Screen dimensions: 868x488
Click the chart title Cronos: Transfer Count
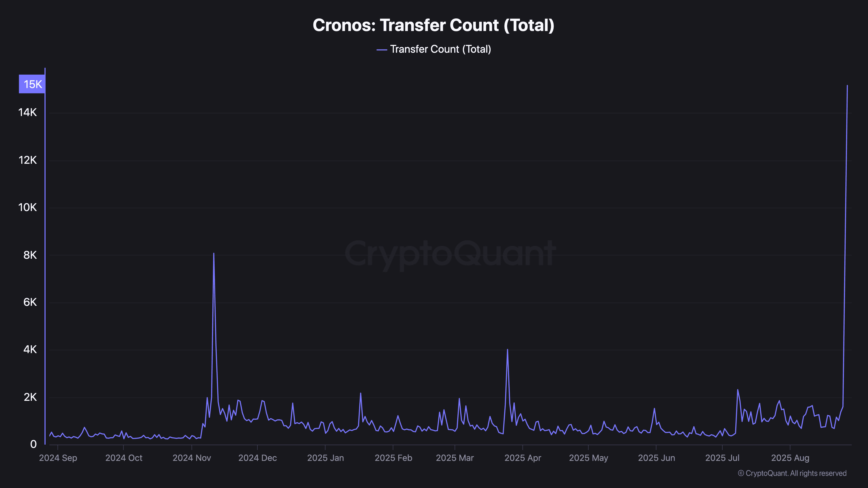click(x=433, y=25)
